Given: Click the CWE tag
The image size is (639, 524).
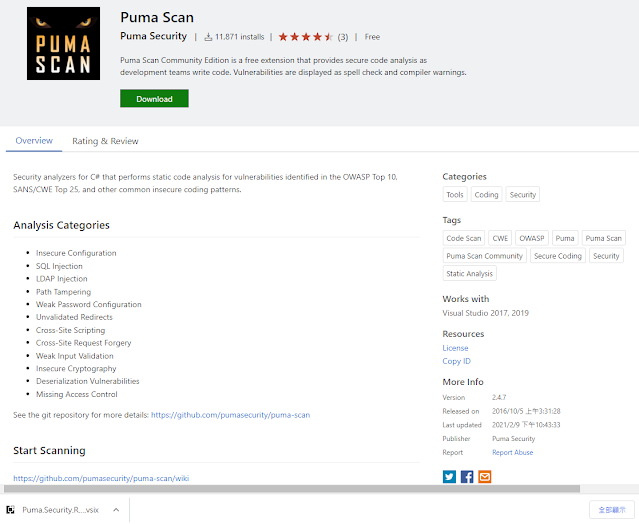Looking at the screenshot, I should click(500, 238).
